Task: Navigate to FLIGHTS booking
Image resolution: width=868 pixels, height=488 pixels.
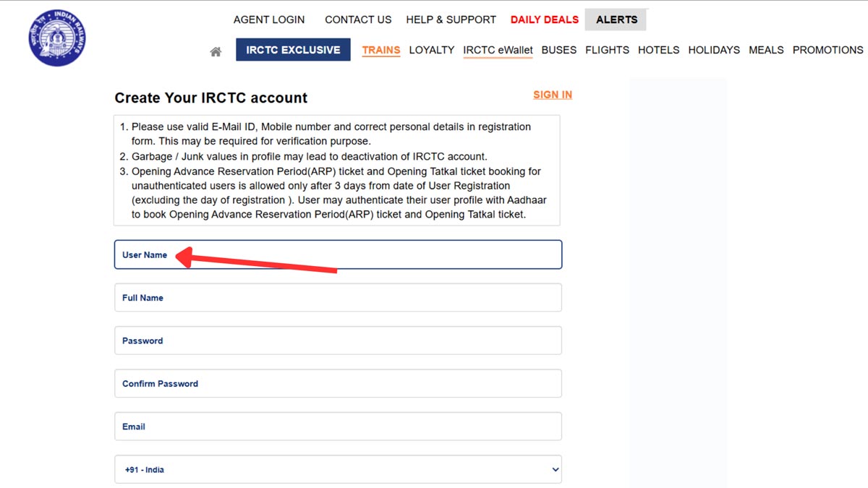Action: [x=607, y=50]
